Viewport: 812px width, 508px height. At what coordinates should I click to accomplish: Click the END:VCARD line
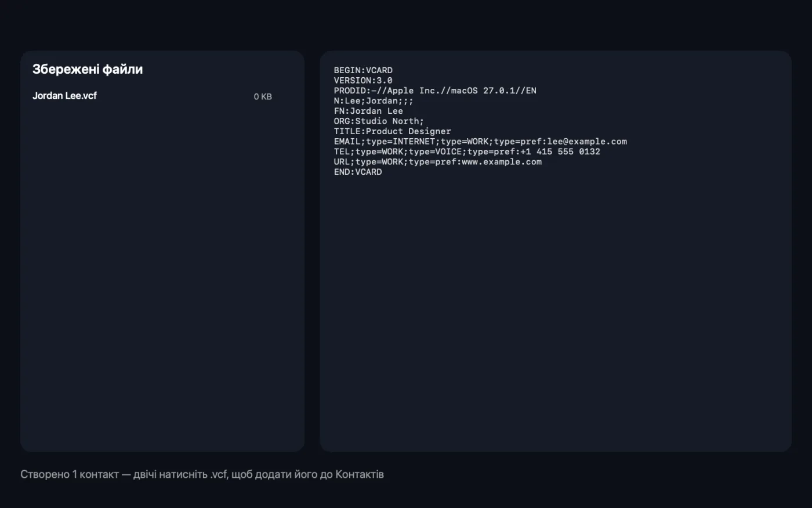358,172
